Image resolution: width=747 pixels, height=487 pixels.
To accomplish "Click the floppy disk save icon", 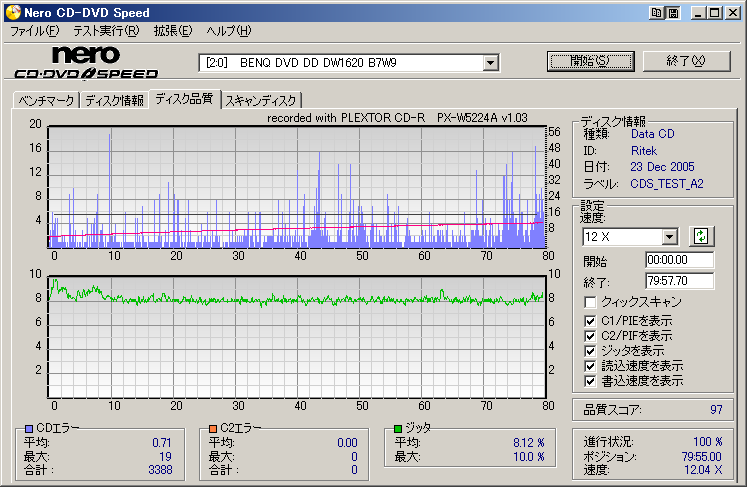I will (673, 12).
